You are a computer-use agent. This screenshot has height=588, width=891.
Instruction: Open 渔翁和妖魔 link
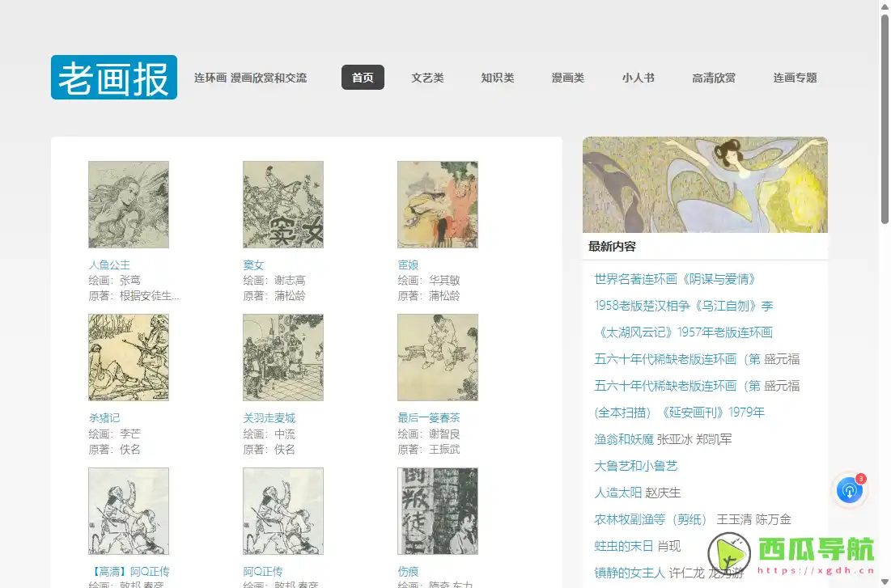pos(624,439)
